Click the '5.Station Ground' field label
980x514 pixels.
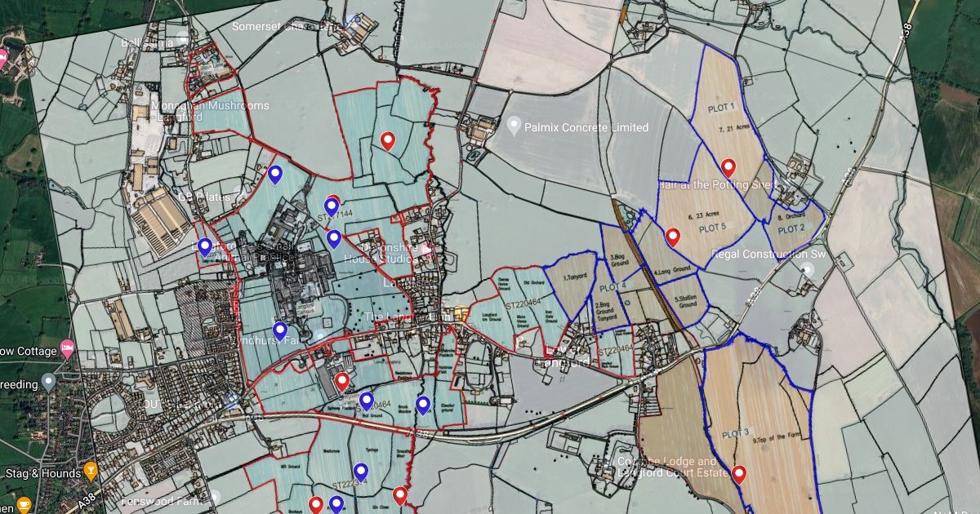click(x=686, y=302)
